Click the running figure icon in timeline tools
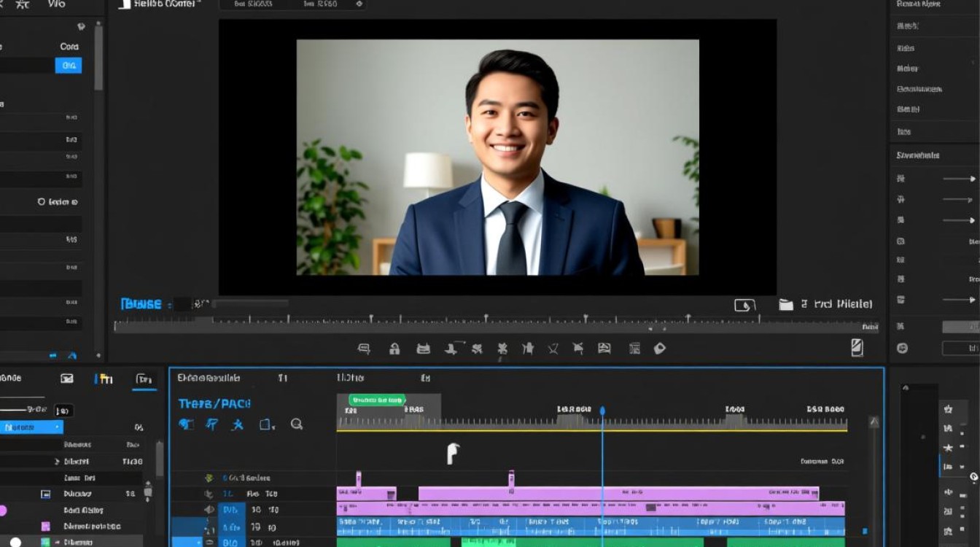This screenshot has width=980, height=547. coord(238,424)
